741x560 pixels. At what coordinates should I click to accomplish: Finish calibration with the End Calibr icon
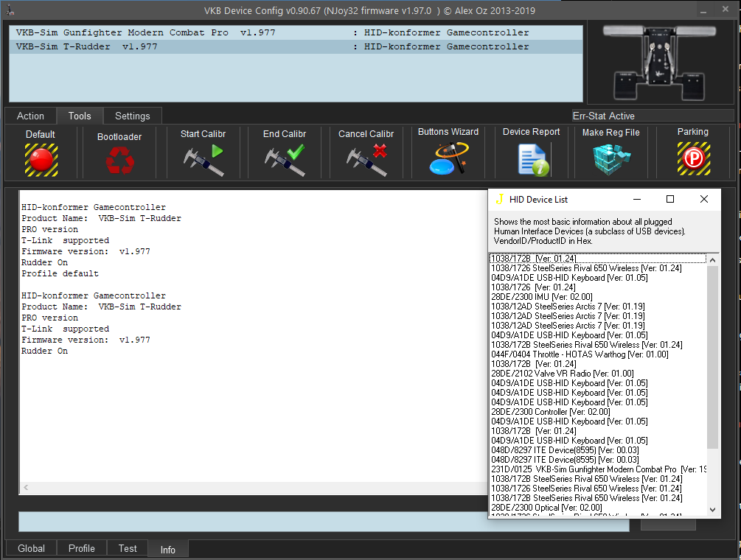pyautogui.click(x=285, y=161)
